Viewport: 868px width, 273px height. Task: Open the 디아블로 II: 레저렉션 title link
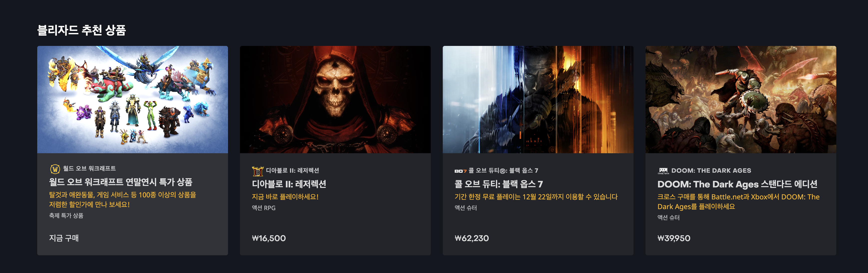click(289, 184)
